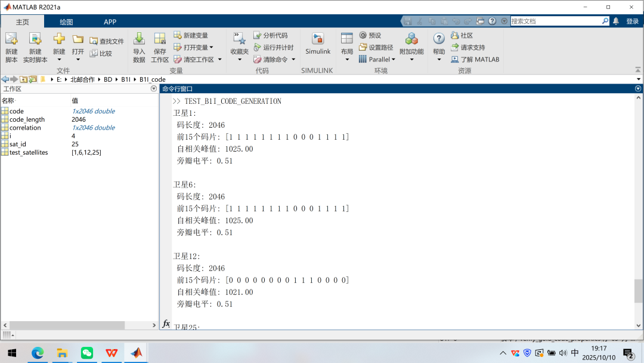Expand the Clear Commands dropdown arrow
644x363 pixels.
click(x=293, y=60)
